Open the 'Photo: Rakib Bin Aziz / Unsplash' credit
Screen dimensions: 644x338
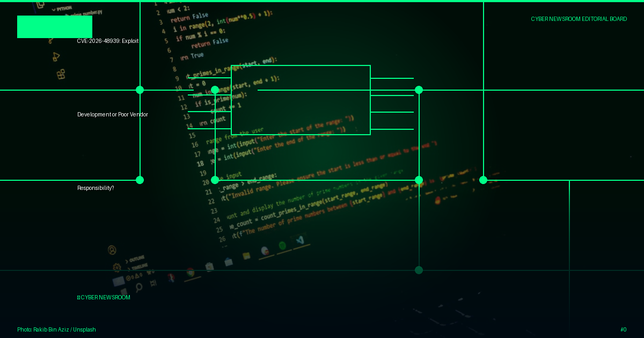coord(56,329)
